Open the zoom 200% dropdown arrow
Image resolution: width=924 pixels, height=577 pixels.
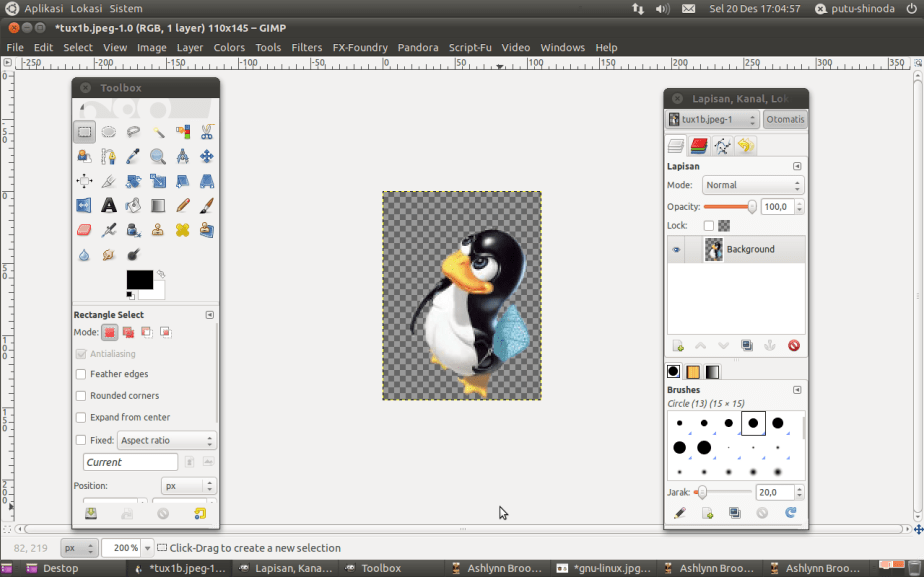(x=147, y=548)
